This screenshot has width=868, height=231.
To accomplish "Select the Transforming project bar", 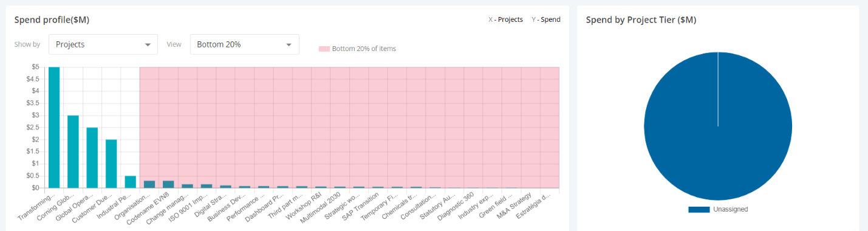I will point(54,127).
